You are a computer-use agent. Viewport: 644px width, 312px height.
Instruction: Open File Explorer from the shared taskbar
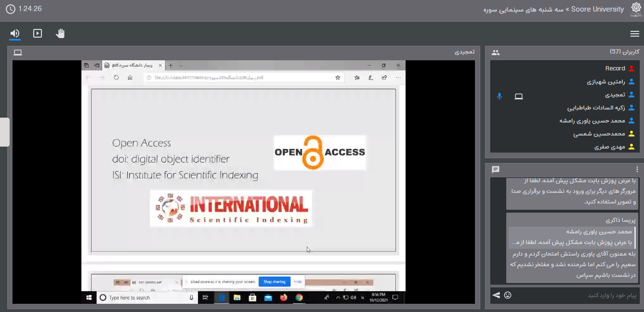[x=237, y=298]
